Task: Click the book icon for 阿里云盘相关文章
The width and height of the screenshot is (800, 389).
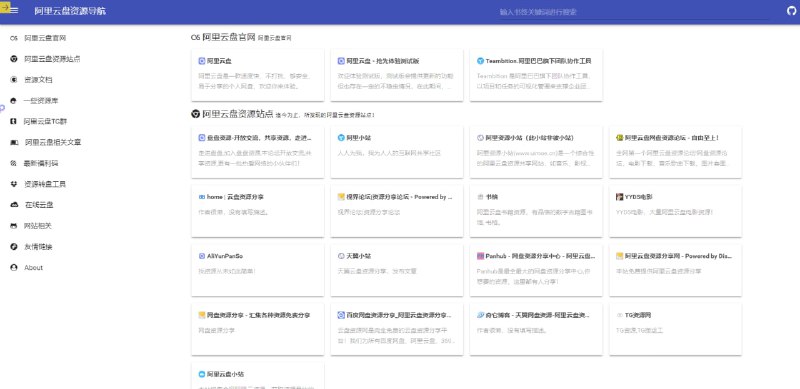Action: 14,142
